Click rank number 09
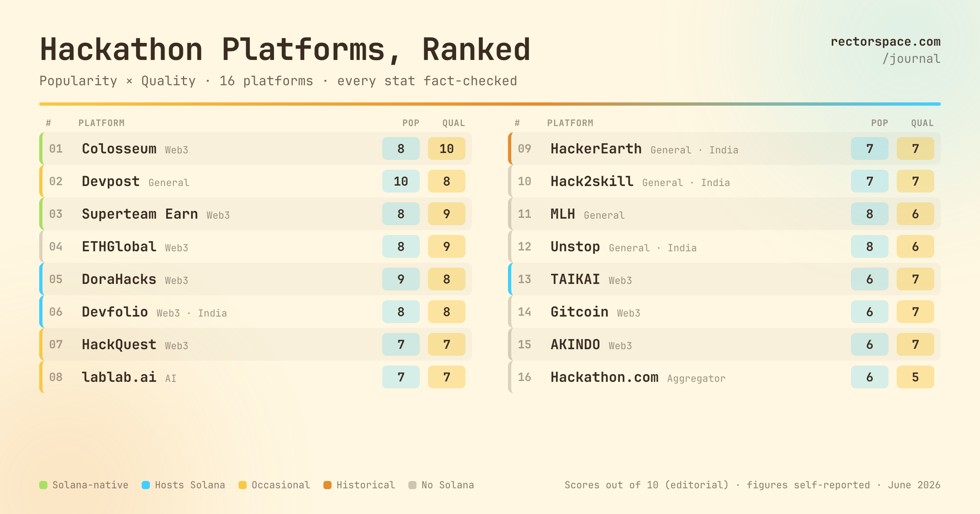The width and height of the screenshot is (980, 514). (x=525, y=148)
